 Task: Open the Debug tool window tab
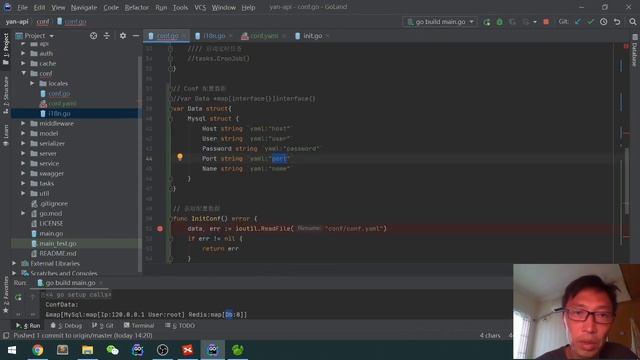coord(67,326)
